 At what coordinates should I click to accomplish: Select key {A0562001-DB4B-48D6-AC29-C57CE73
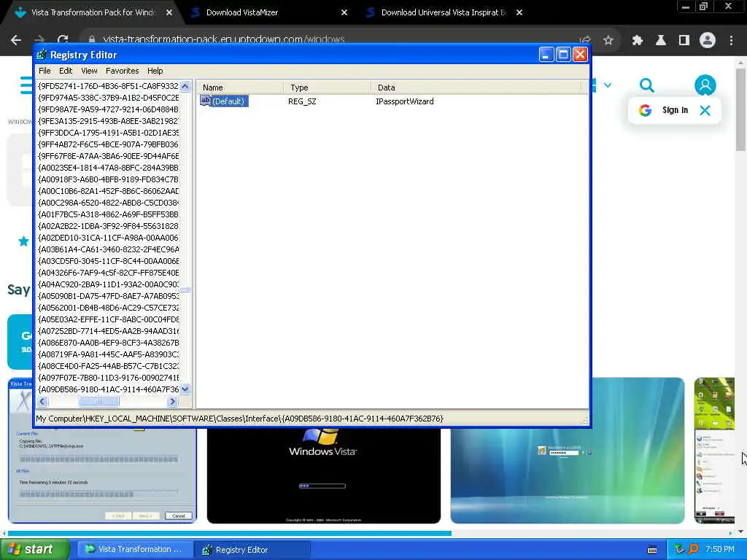coord(108,308)
